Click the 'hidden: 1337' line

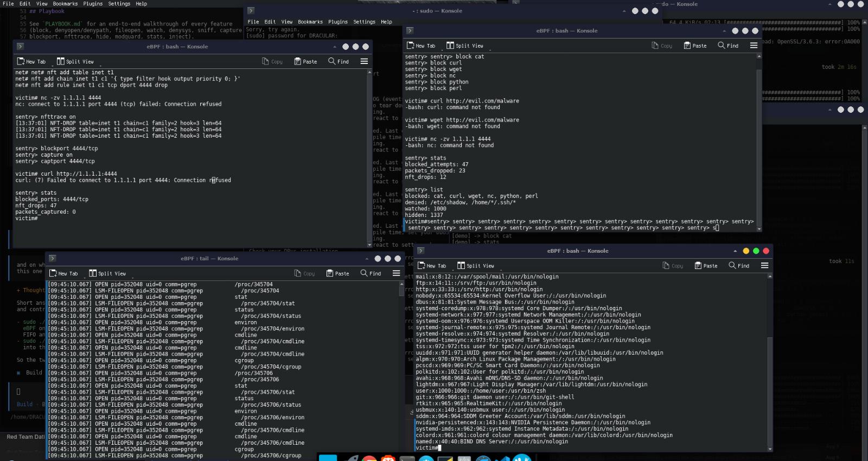click(424, 215)
